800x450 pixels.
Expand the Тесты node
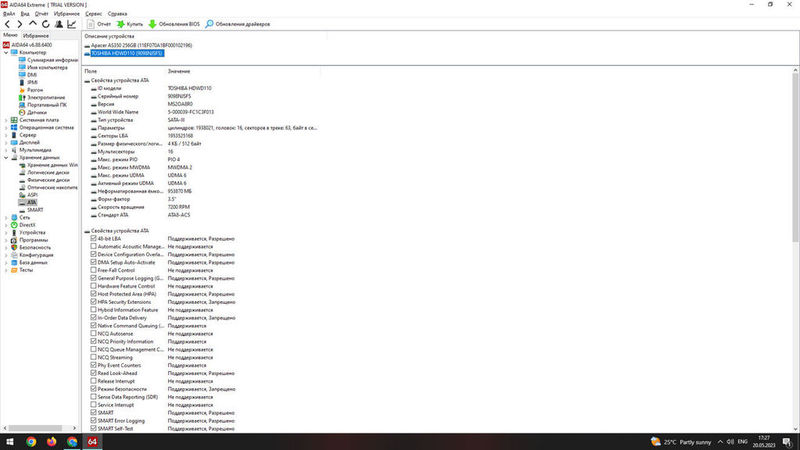click(6, 270)
